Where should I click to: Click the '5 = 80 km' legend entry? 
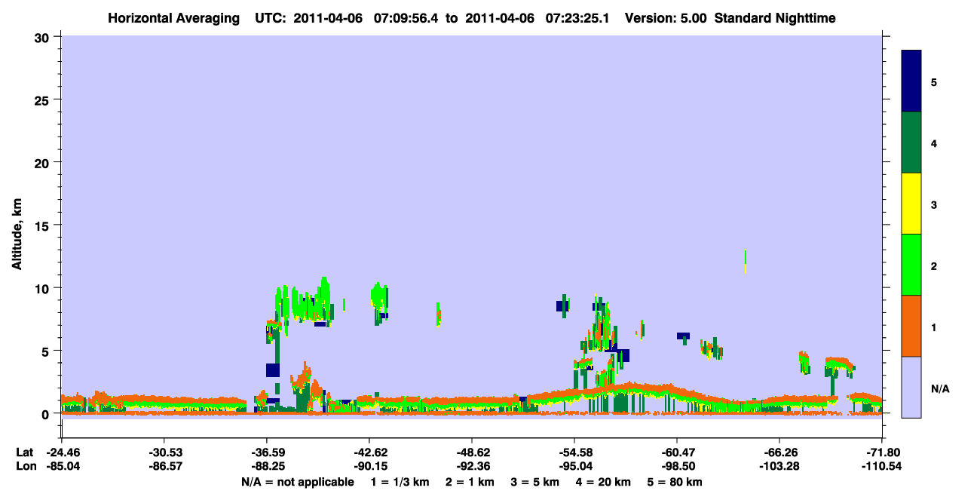[675, 482]
